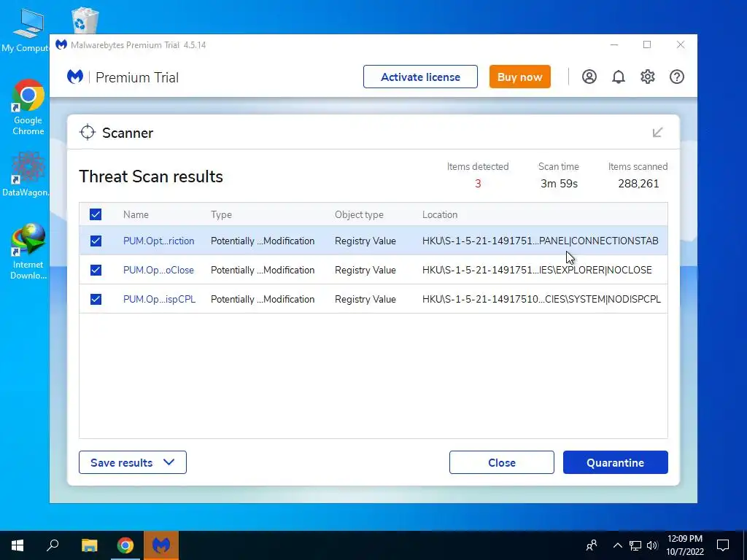Switch to Chrome in the taskbar
This screenshot has width=747, height=560.
click(125, 545)
